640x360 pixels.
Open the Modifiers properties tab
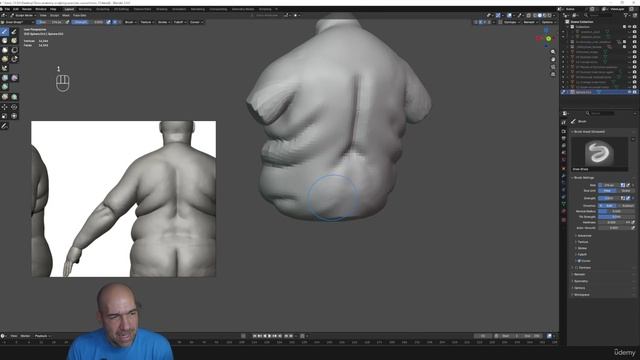pos(564,176)
